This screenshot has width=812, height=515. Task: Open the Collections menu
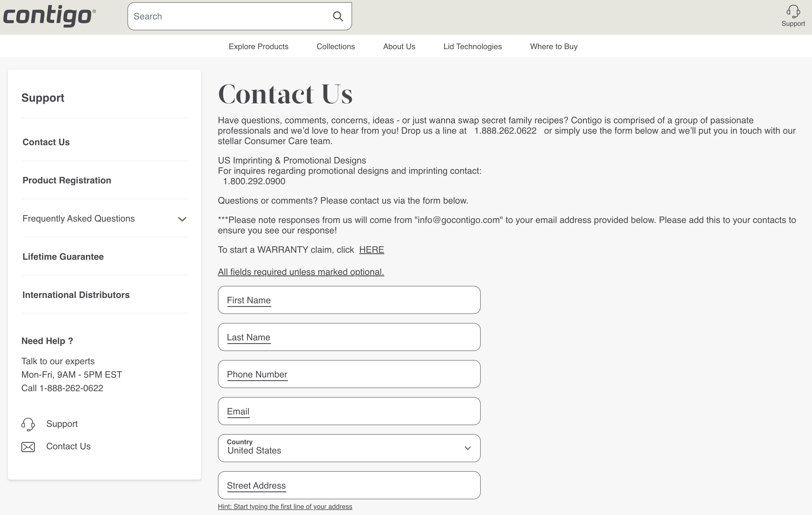coord(336,47)
